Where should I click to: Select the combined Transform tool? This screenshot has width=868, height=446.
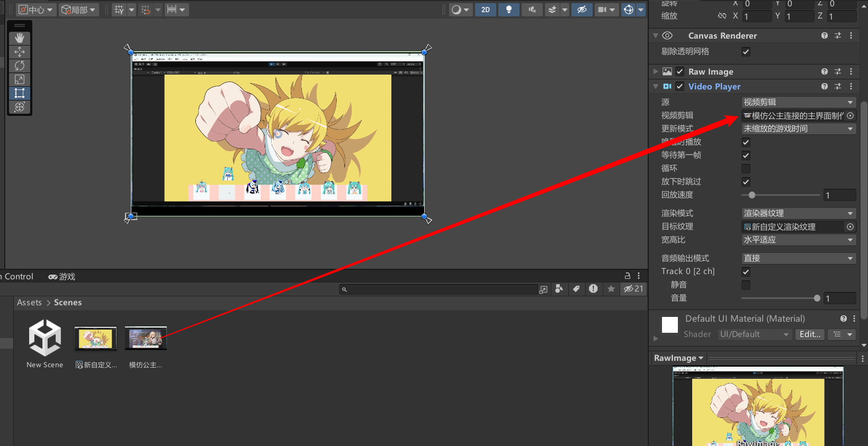(x=20, y=107)
